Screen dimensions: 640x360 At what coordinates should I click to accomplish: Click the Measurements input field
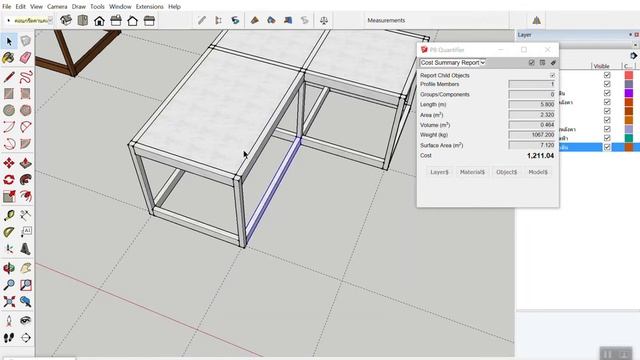(x=457, y=20)
